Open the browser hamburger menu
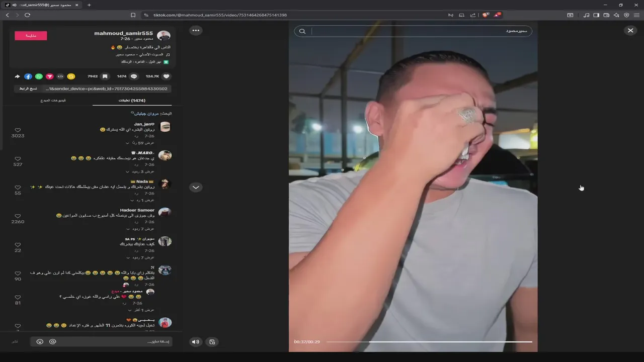This screenshot has width=644, height=362. (x=636, y=15)
